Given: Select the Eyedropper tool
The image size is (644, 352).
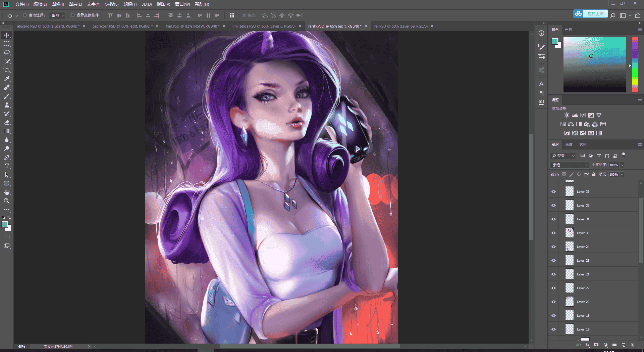Looking at the screenshot, I should point(7,79).
